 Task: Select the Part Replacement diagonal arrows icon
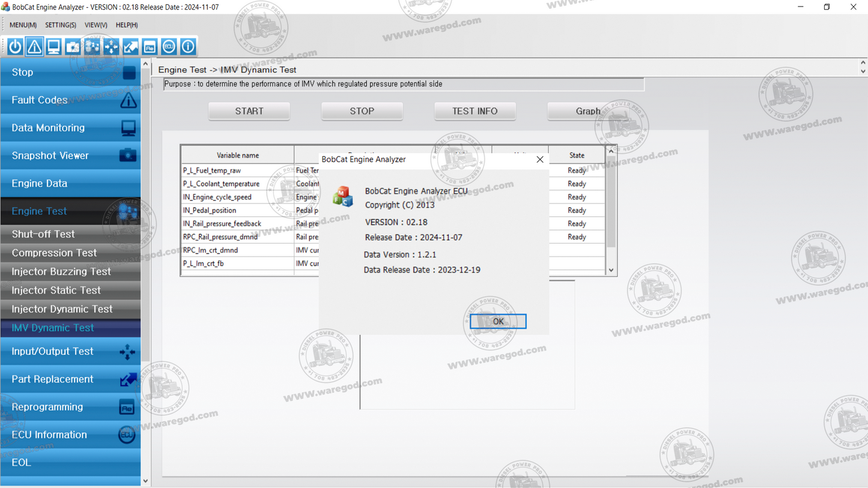click(x=130, y=46)
